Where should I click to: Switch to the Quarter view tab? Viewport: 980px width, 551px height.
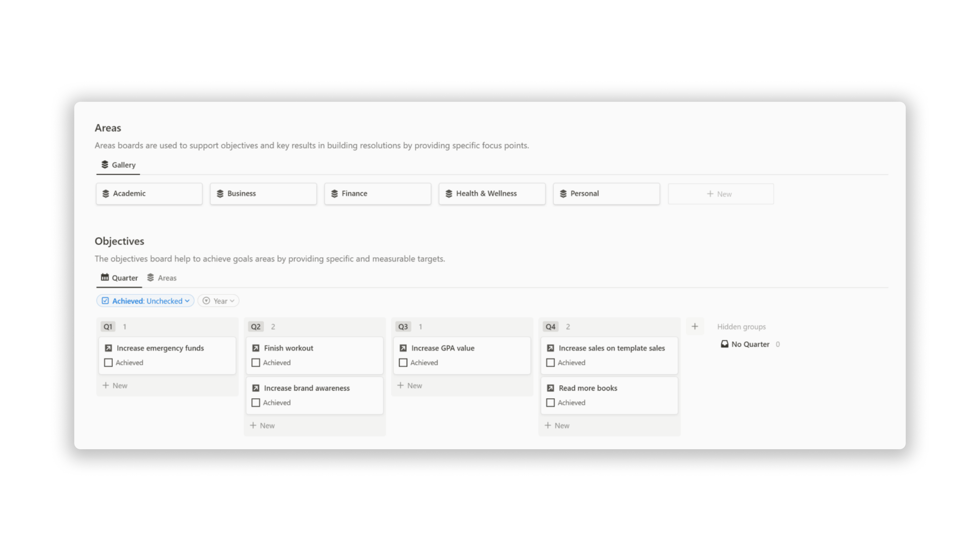pos(119,278)
